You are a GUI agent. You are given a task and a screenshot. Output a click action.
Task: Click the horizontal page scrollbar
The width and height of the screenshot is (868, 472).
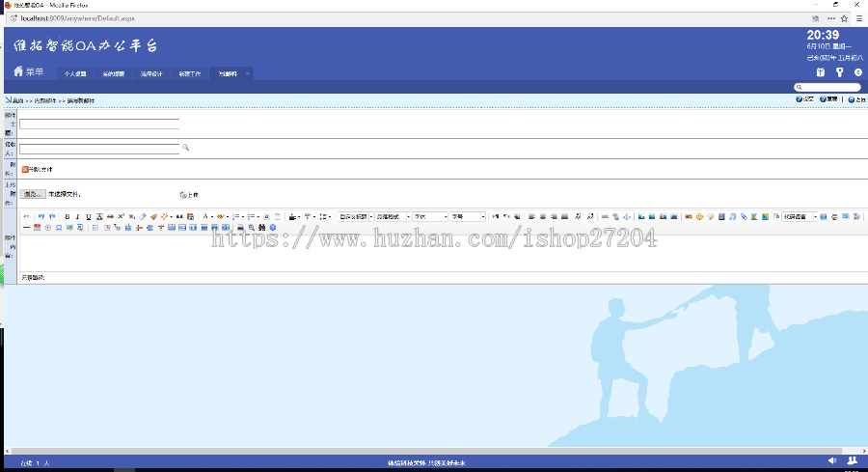(x=426, y=451)
